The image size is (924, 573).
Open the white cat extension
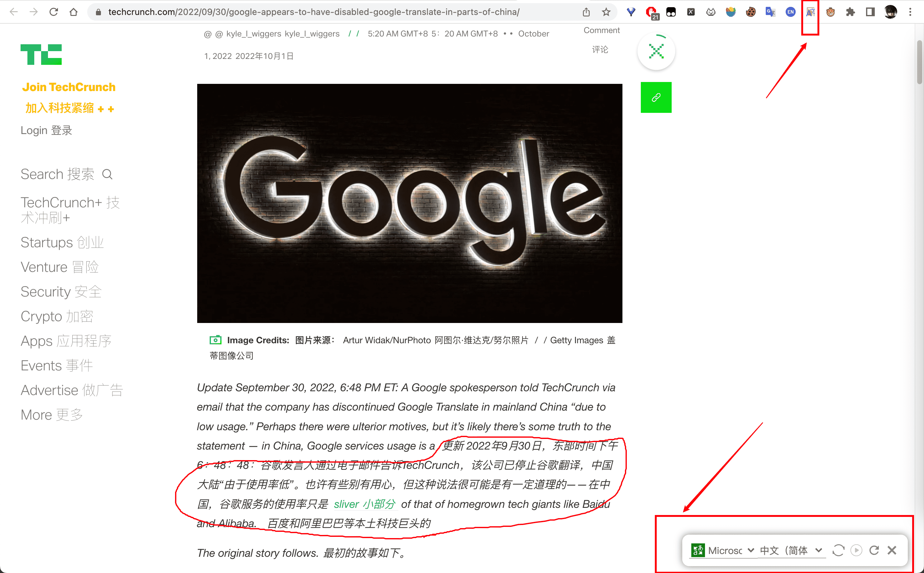click(711, 12)
